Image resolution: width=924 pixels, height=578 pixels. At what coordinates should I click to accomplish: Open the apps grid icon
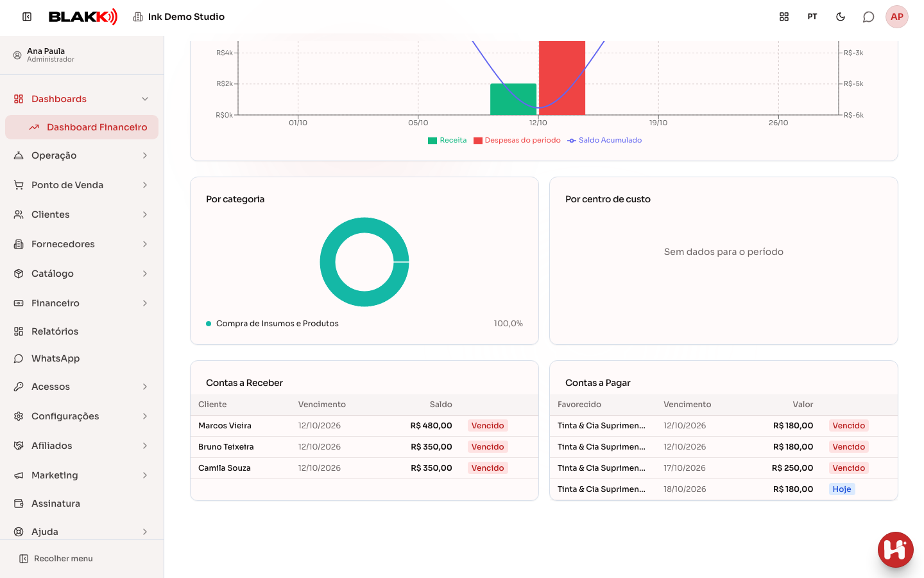pyautogui.click(x=784, y=17)
